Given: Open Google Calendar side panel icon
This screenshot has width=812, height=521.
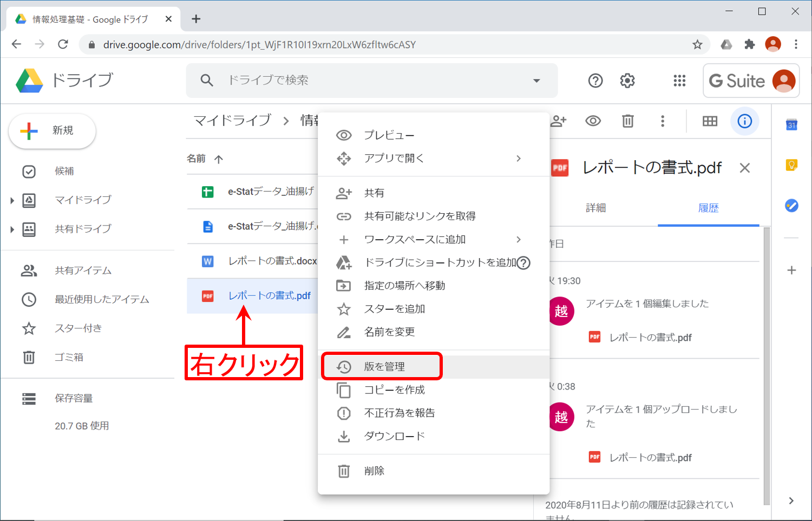Looking at the screenshot, I should 791,124.
